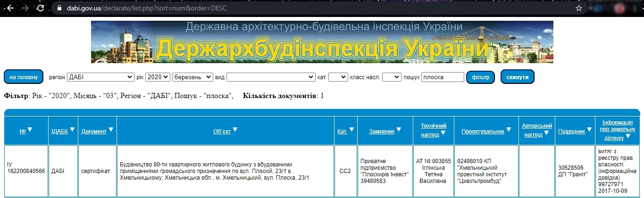
Task: Click the Держархбудінспекція України banner image
Action: coord(322,42)
